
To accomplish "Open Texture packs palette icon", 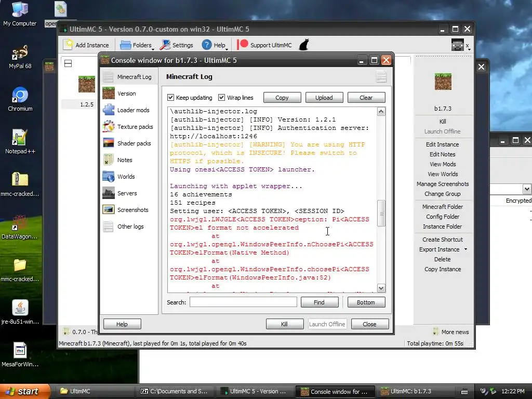I will (x=108, y=127).
